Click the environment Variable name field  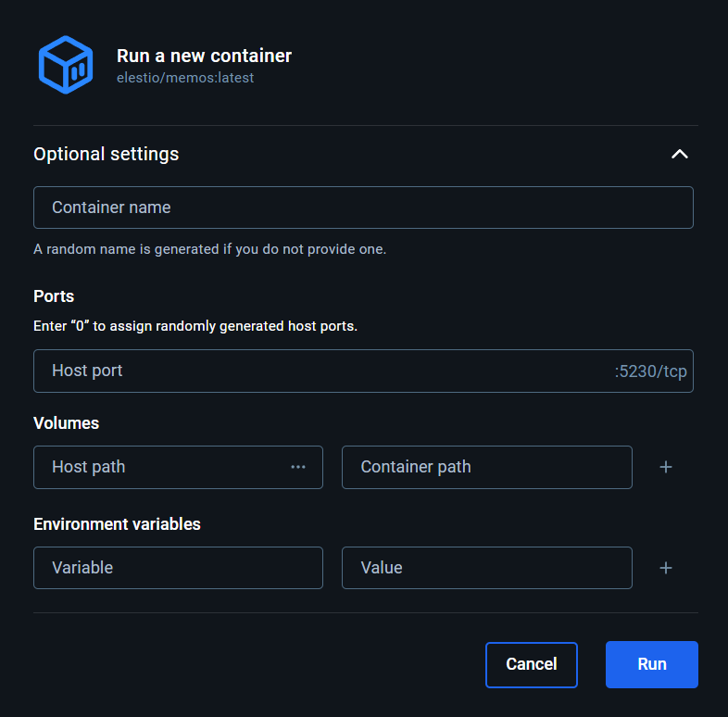[178, 568]
